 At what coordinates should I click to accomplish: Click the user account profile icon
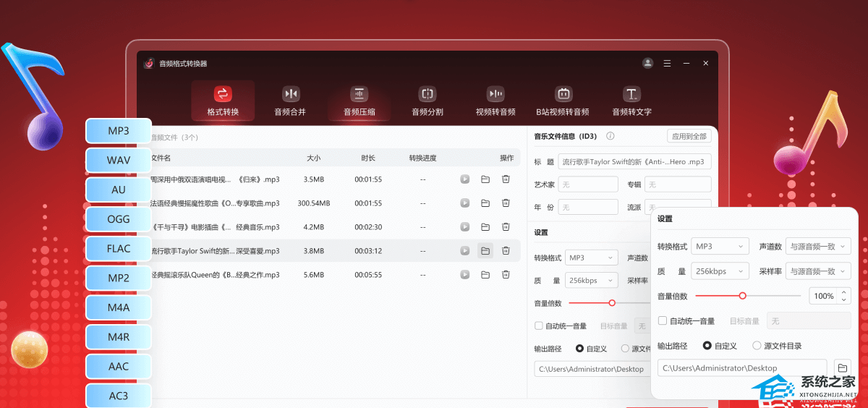point(647,64)
